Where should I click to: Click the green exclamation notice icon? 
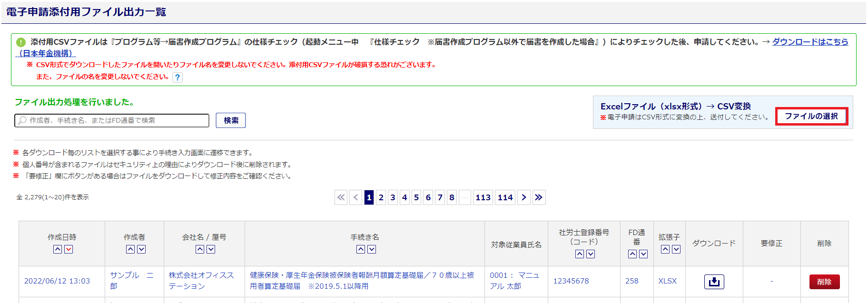tap(21, 42)
